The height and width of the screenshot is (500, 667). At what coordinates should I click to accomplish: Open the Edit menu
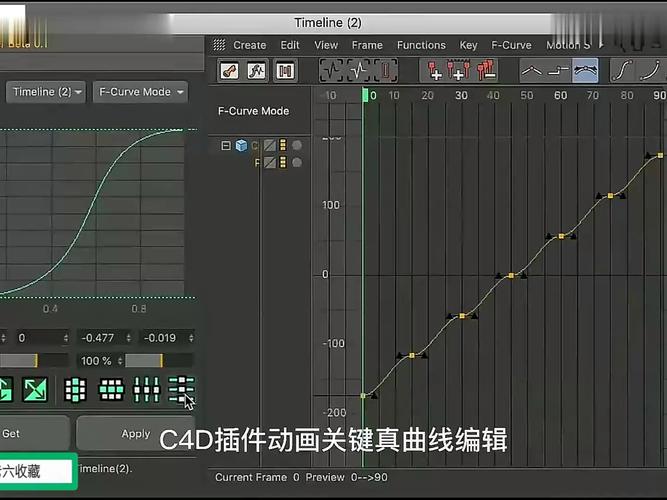point(290,45)
